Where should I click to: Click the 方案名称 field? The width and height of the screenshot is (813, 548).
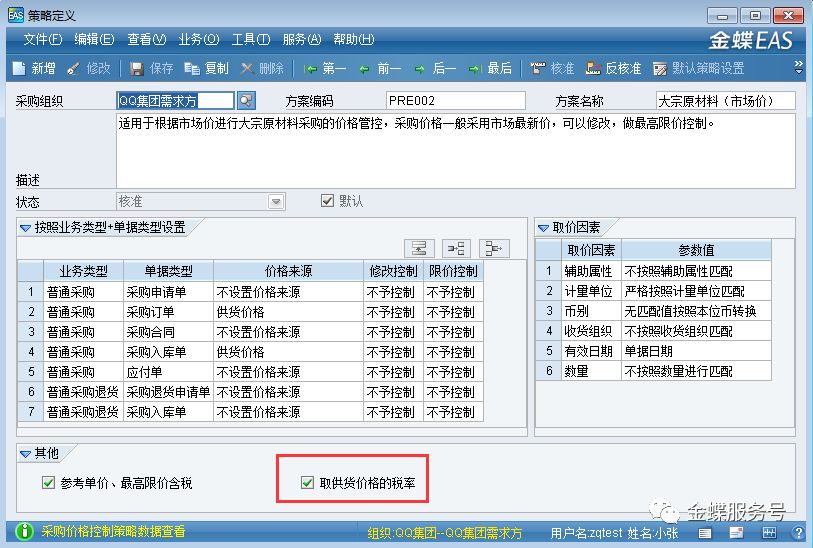(x=725, y=101)
